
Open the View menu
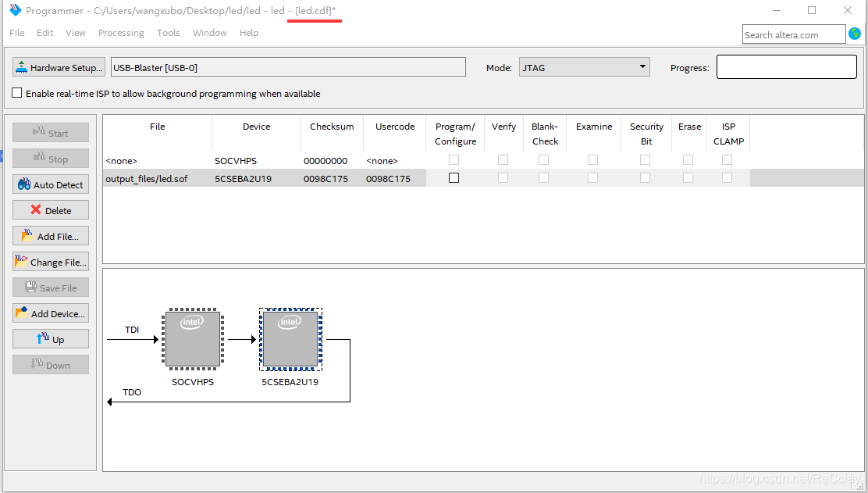click(75, 33)
